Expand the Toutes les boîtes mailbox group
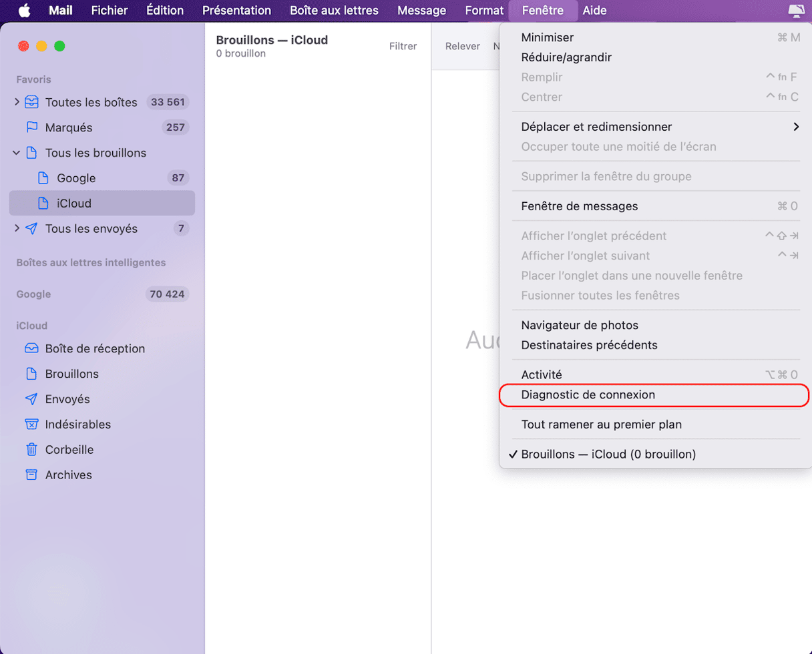The height and width of the screenshot is (654, 812). (17, 102)
